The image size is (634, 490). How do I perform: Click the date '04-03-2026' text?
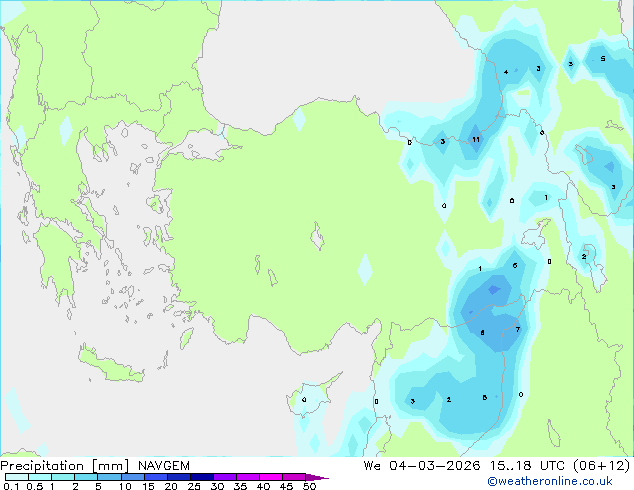click(x=435, y=466)
